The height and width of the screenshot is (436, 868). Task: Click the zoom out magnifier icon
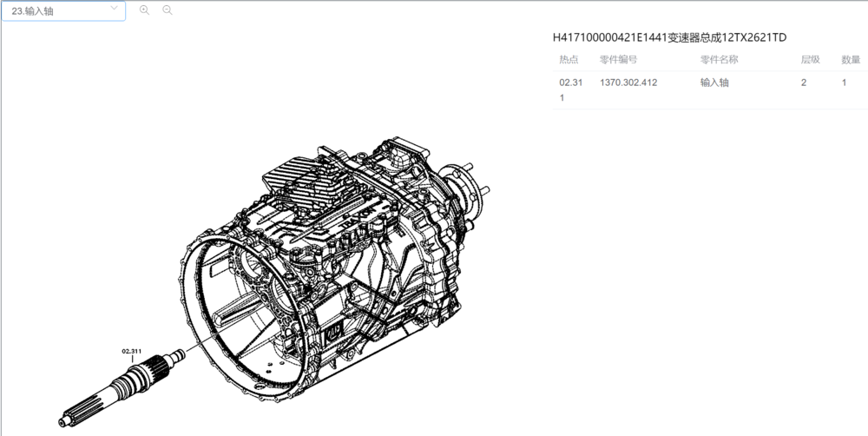coord(168,10)
